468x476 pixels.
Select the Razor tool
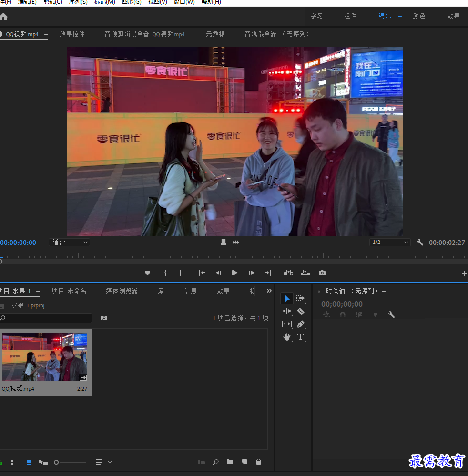click(300, 311)
